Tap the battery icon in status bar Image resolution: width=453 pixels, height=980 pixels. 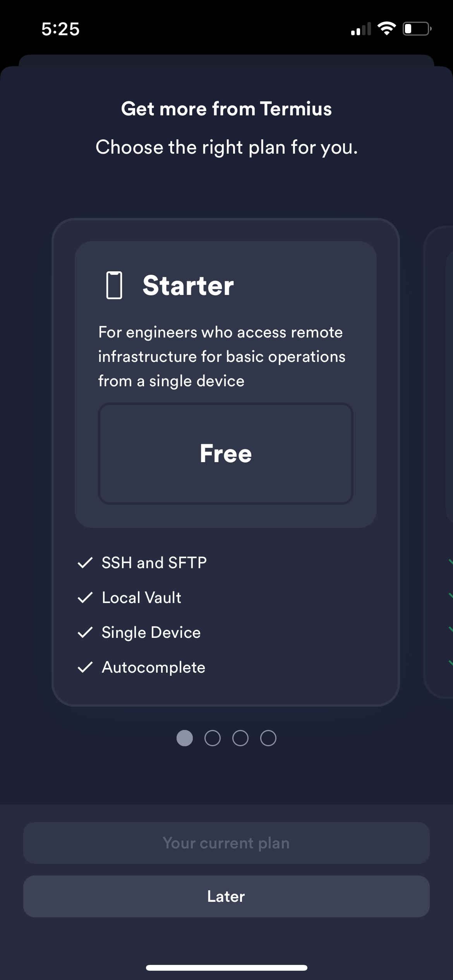(417, 29)
